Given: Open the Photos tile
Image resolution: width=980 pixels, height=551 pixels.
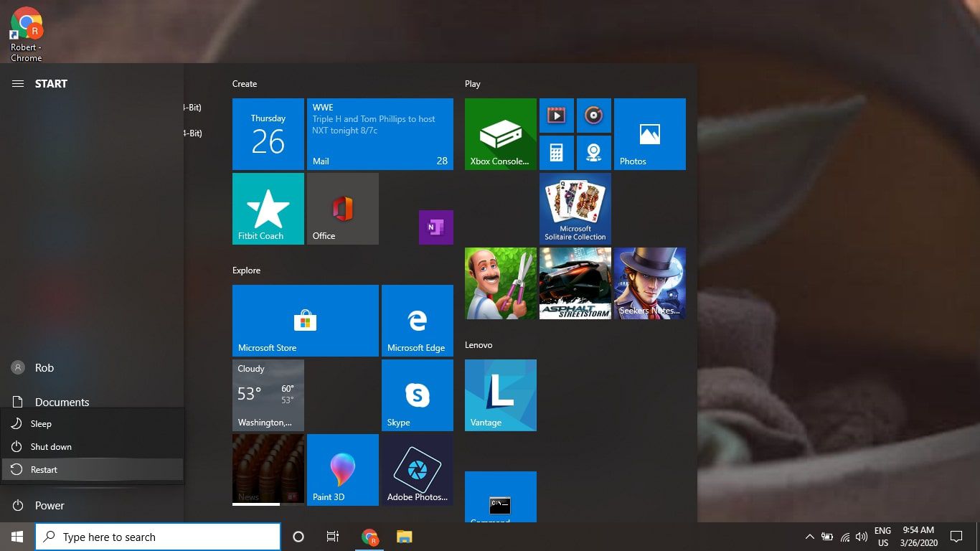Looking at the screenshot, I should 648,133.
